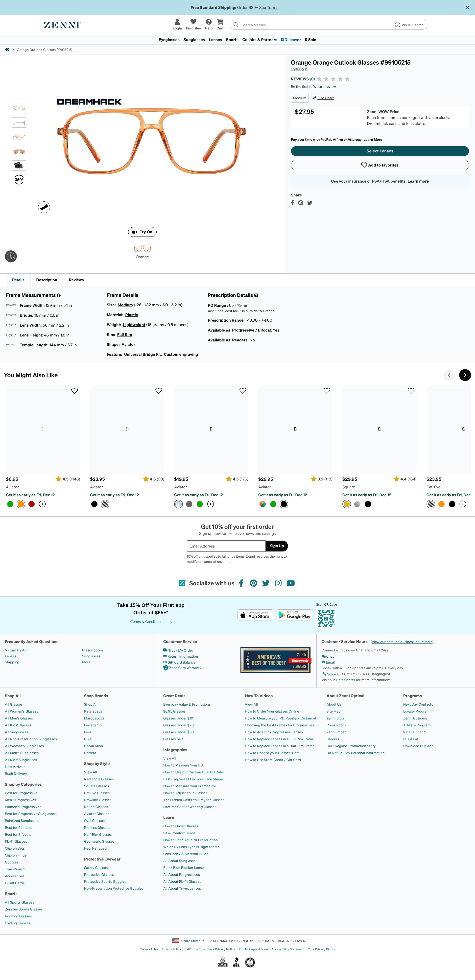The width and height of the screenshot is (475, 980).
Task: Open Collabs & Partners menu
Action: pyautogui.click(x=260, y=40)
